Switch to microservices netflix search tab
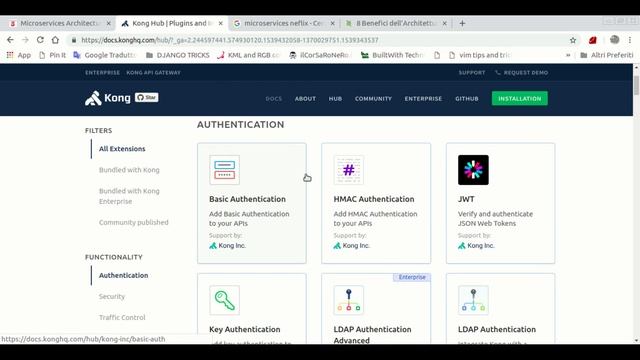 pos(284,24)
